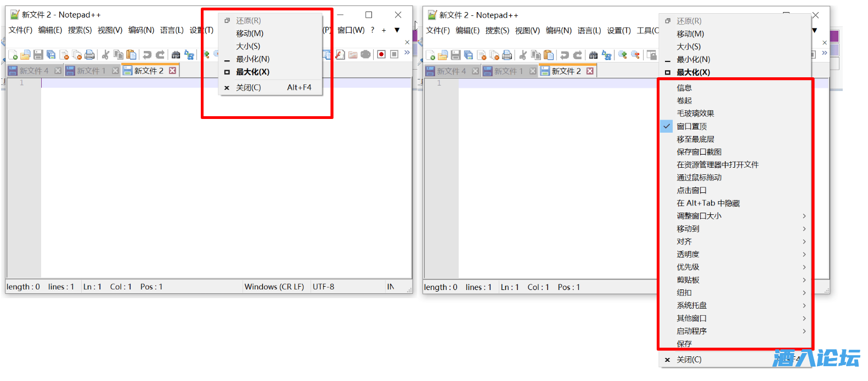868x381 pixels.
Task: Click Save All icon in left window toolbar
Action: 51,55
